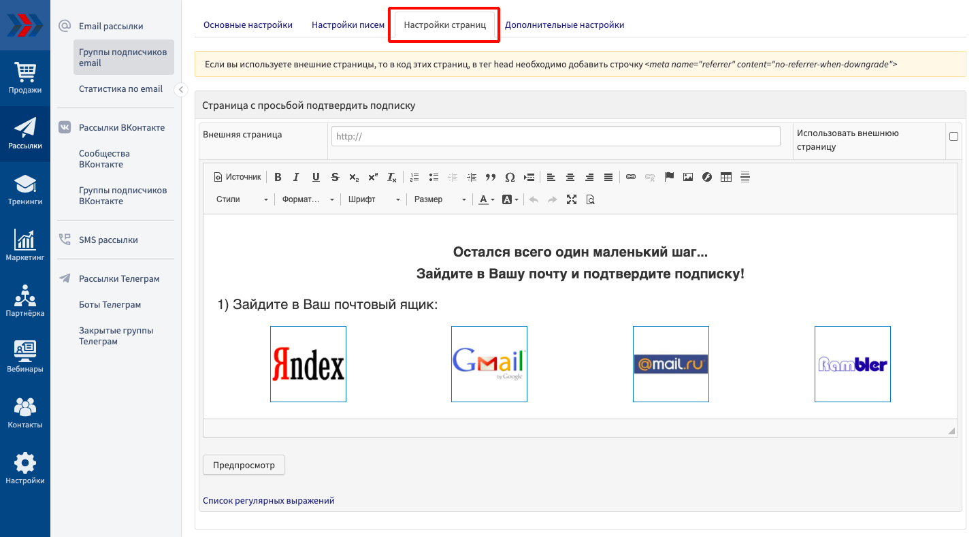Viewport: 980px width, 537px height.
Task: Enable 'Использовать внешнюю страницу' checkbox
Action: [953, 136]
